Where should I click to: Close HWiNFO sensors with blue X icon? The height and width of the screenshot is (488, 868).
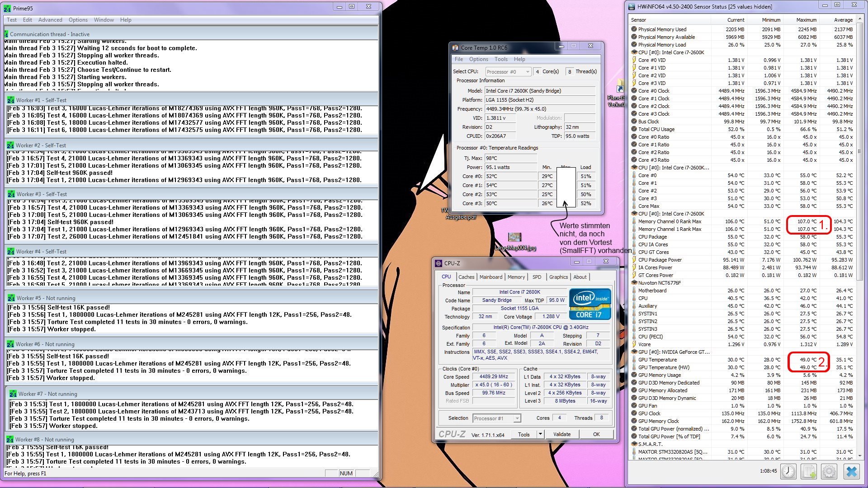point(851,471)
